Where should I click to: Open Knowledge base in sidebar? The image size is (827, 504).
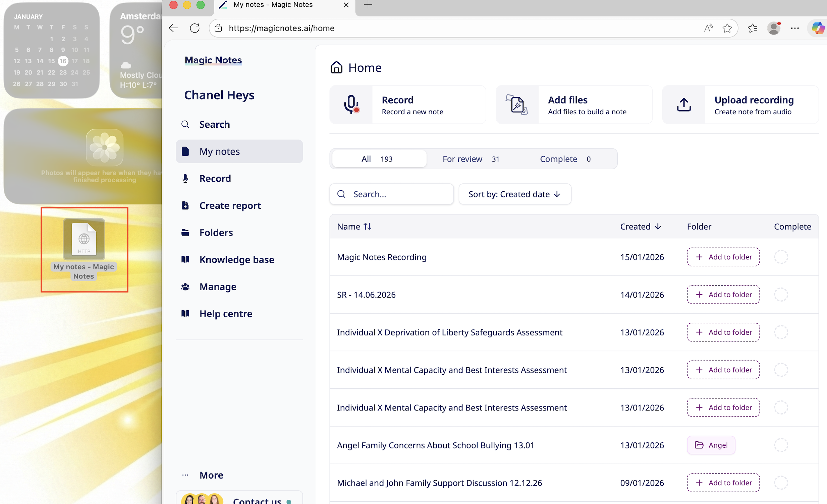pos(236,260)
